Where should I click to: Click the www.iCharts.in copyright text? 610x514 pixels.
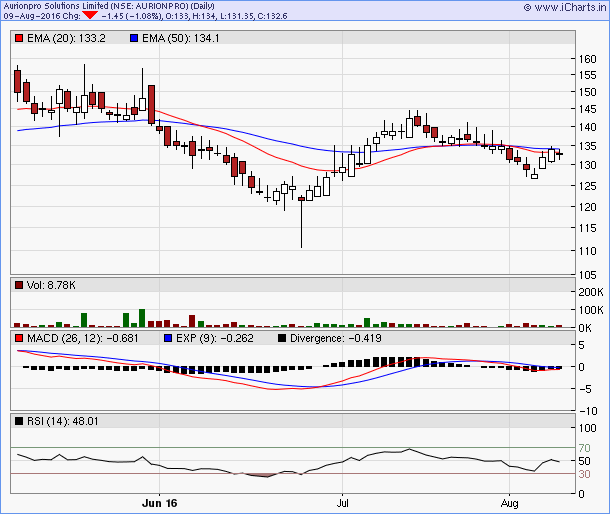click(564, 7)
